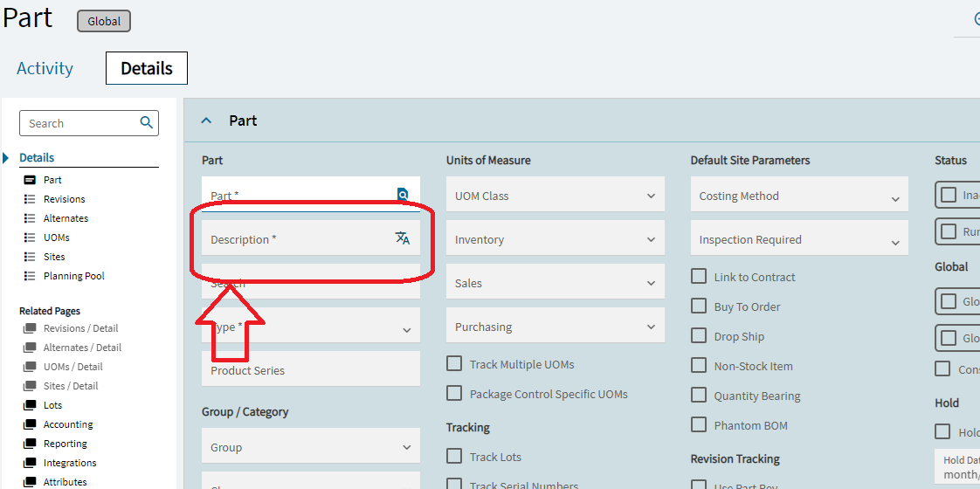Image resolution: width=980 pixels, height=489 pixels.
Task: Click the Global badge button
Action: coord(104,21)
